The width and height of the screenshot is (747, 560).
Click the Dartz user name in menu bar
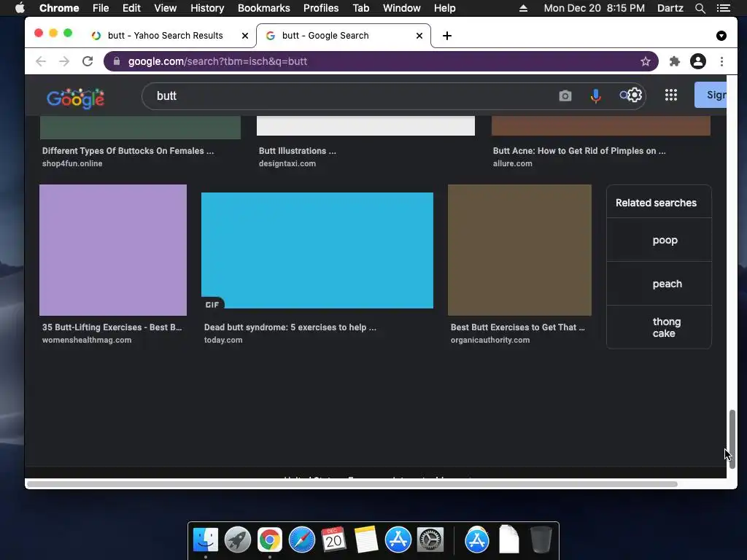pos(670,8)
